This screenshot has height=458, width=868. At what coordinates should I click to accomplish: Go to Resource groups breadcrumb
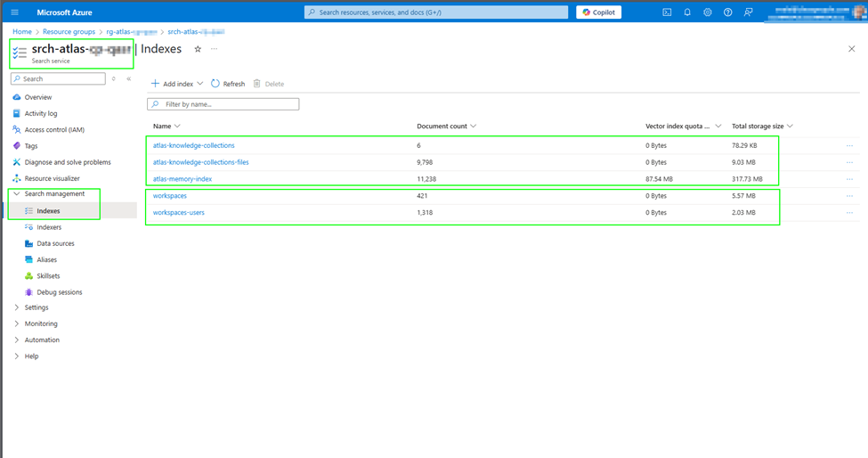click(x=69, y=31)
